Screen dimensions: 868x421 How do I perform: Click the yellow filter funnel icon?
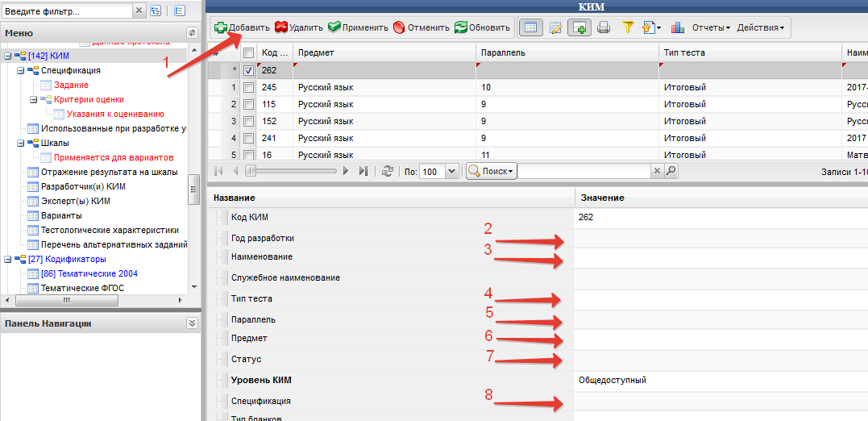[x=627, y=27]
